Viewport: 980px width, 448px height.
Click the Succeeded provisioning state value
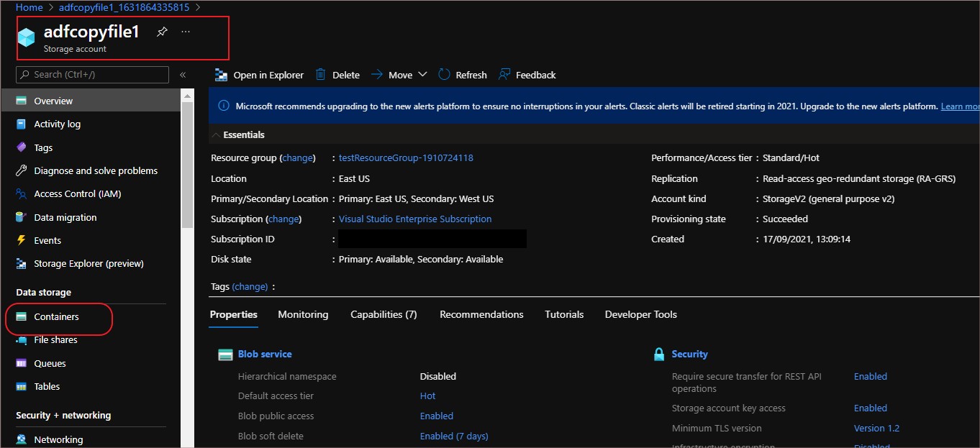tap(785, 219)
